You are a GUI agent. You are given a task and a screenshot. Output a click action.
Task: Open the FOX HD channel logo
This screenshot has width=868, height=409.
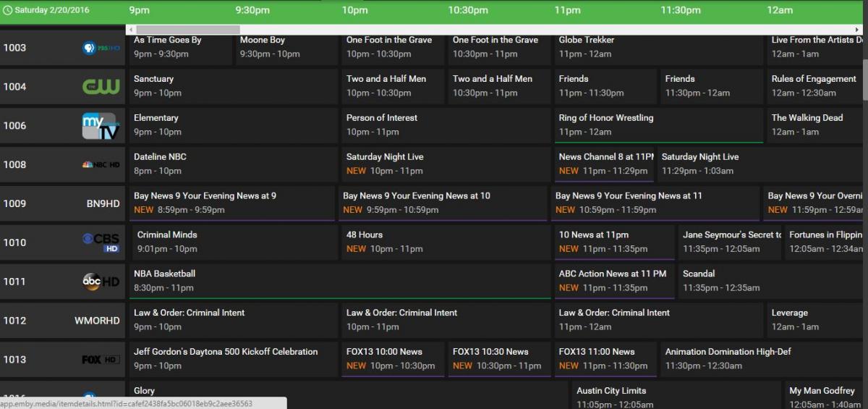[101, 360]
